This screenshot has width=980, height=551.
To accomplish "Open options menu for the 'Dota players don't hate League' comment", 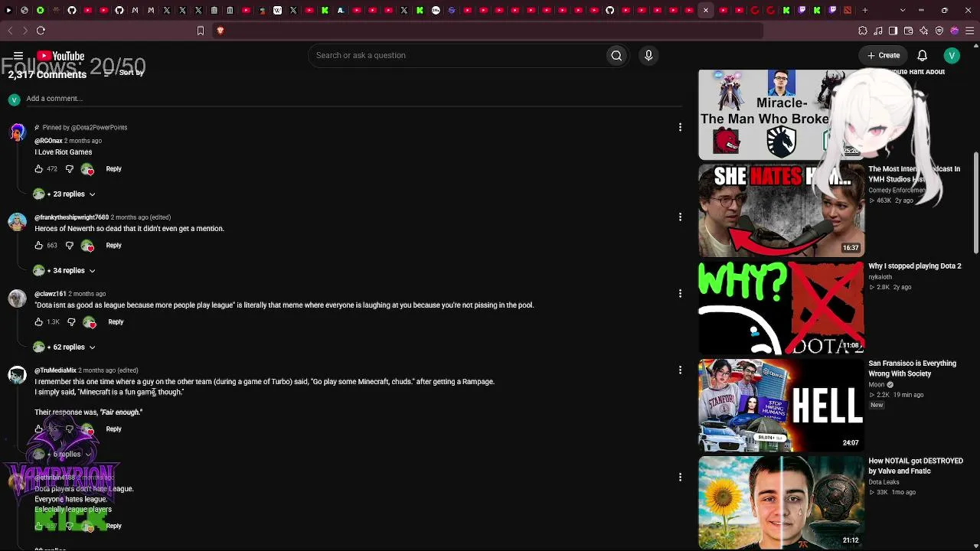I will [680, 478].
